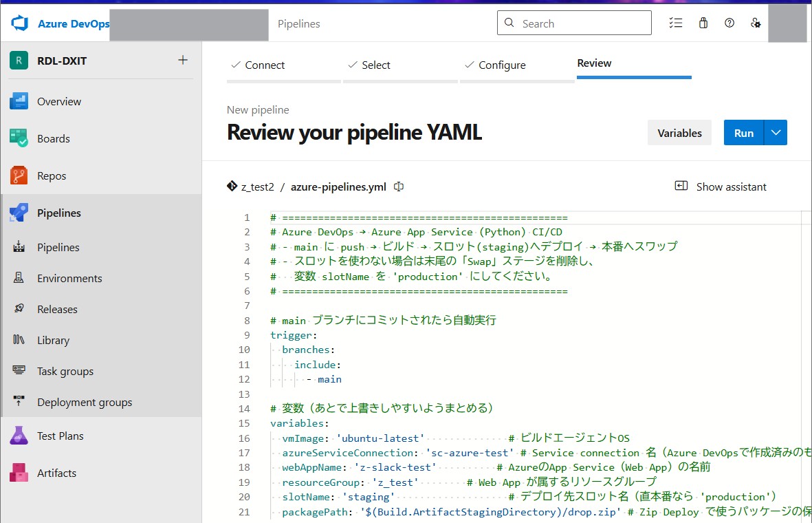Open the Pipelines sub-item in sidebar
The width and height of the screenshot is (812, 523).
(x=58, y=248)
